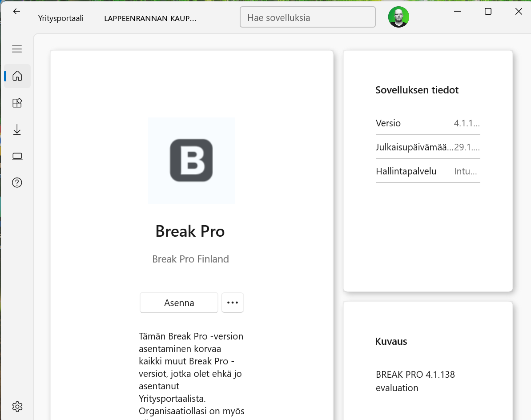Click the Tämän Break Pro -version description paragraph
Screen dimensions: 531x420
[x=191, y=376]
